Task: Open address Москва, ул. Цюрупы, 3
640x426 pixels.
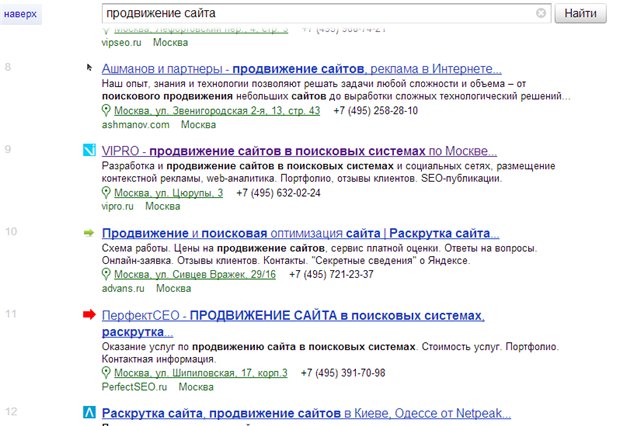Action: click(x=169, y=193)
